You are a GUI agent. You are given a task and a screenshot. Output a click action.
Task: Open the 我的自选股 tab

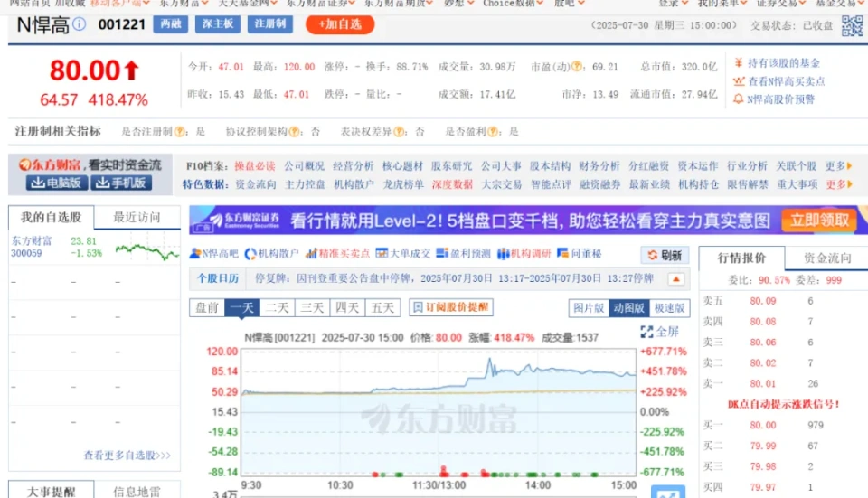coord(51,218)
